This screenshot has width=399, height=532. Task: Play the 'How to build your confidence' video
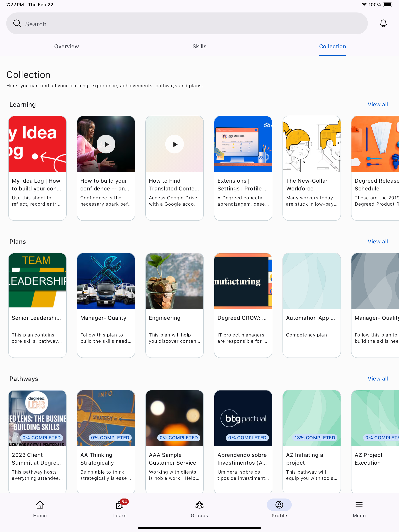[106, 144]
